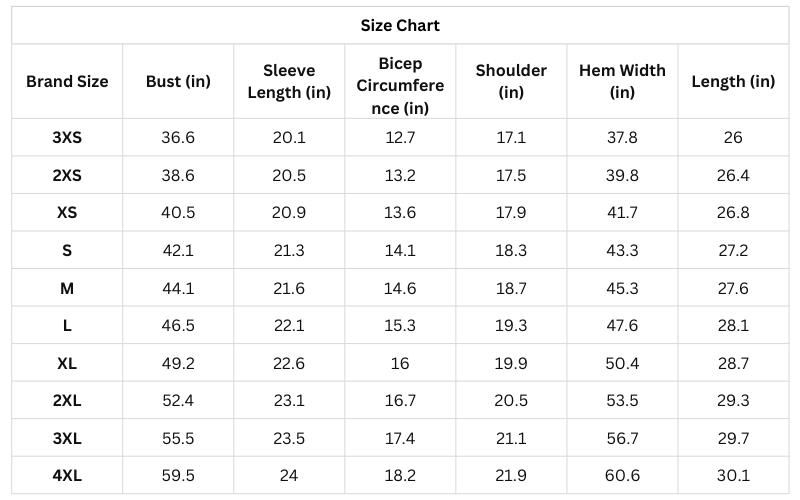The height and width of the screenshot is (500, 800).
Task: Select the Shoulder (in) column header
Action: 511,81
